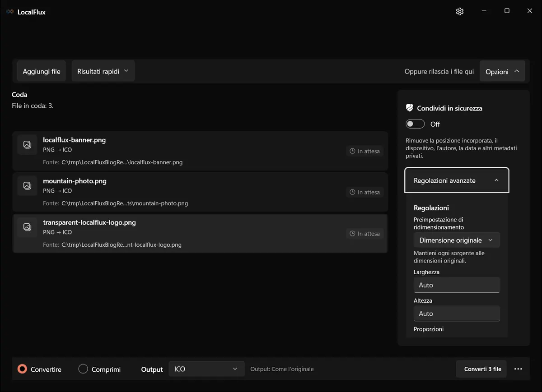
Task: Click 'File in coda: 3.' text
Action: point(33,106)
